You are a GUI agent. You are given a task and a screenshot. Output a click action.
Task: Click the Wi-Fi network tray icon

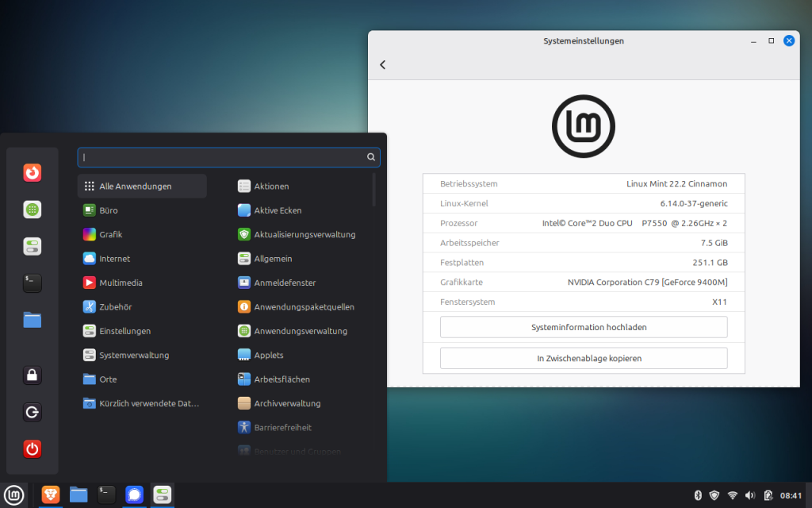coord(733,495)
